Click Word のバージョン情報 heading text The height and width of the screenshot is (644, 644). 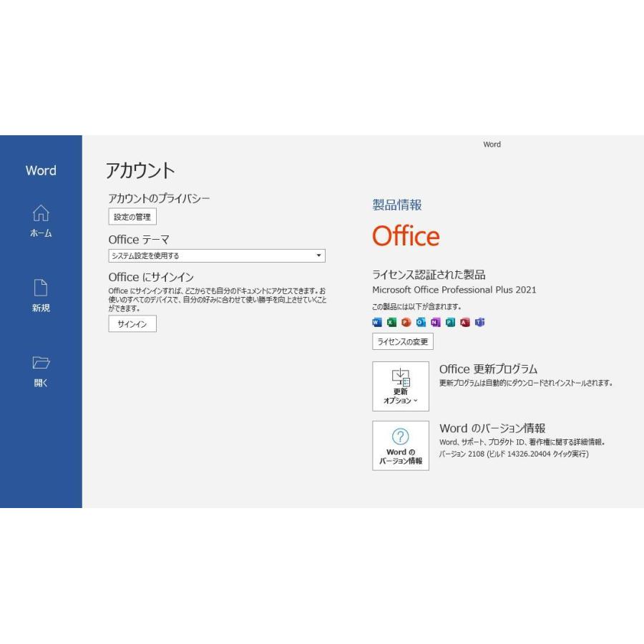tap(492, 429)
